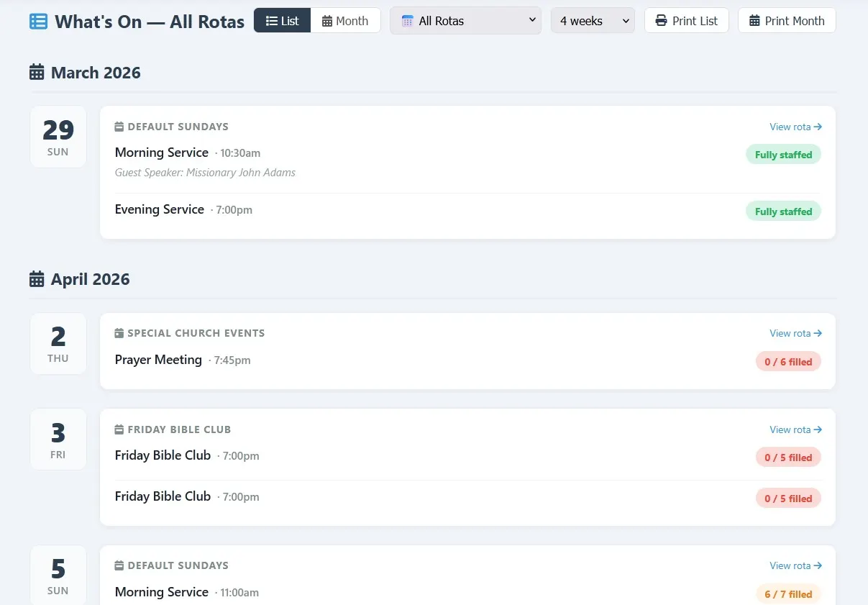
Task: Click Fully staffed badge for Morning Service
Action: tap(783, 155)
